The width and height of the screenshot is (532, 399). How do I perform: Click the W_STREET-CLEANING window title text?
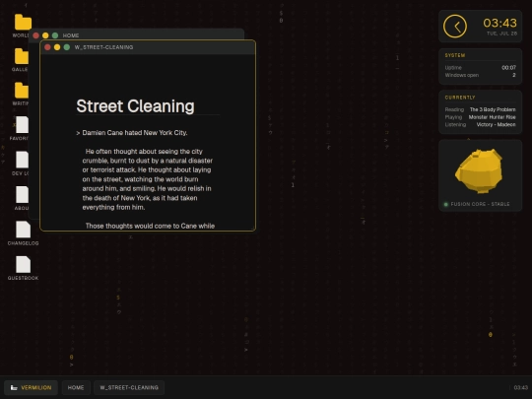click(103, 47)
